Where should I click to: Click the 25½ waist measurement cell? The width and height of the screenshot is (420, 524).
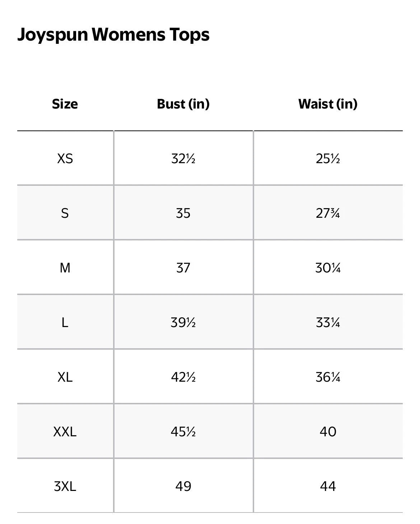point(328,158)
